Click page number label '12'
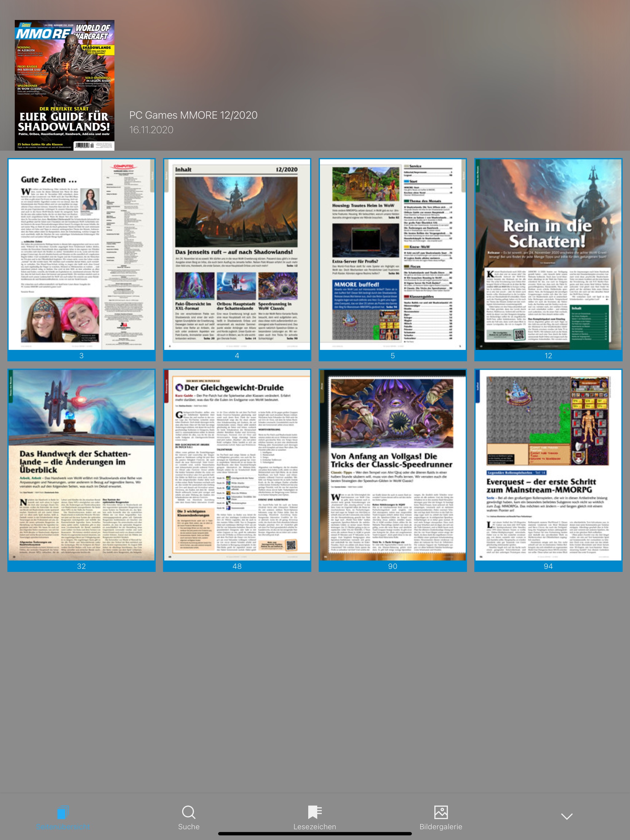Image resolution: width=630 pixels, height=840 pixels. pyautogui.click(x=548, y=355)
